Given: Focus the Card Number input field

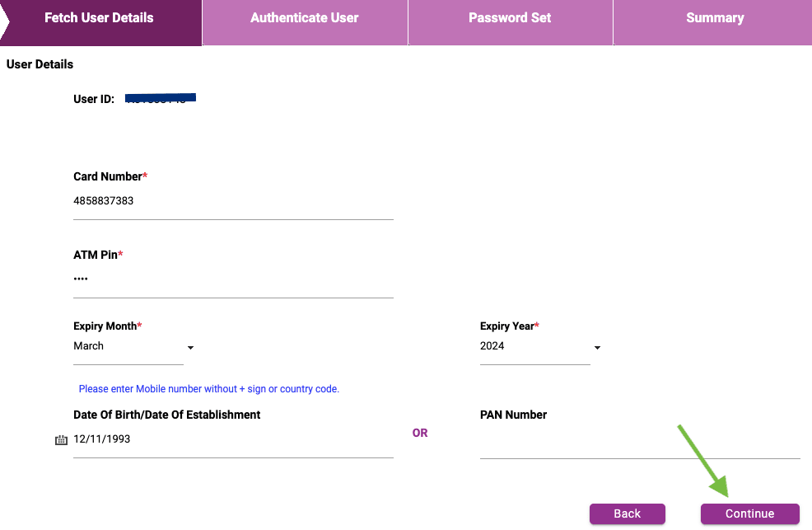Looking at the screenshot, I should pyautogui.click(x=233, y=201).
